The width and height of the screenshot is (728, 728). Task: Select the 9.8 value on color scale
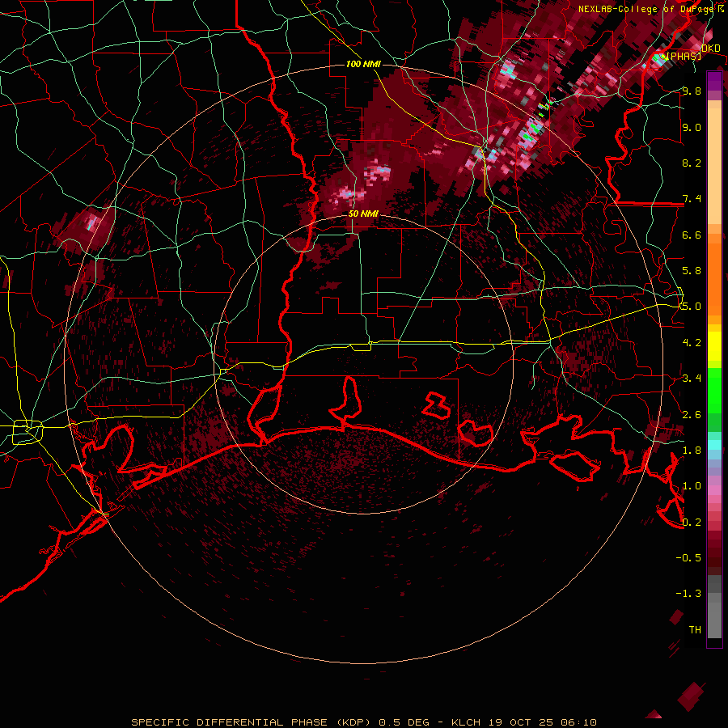tap(692, 91)
